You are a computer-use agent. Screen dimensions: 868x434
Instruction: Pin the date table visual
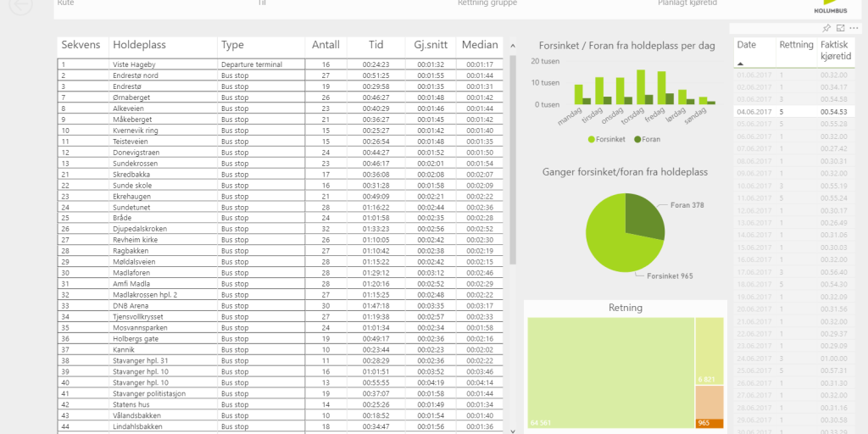[826, 28]
